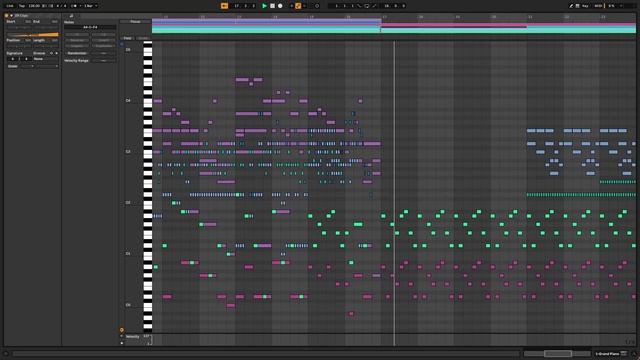Start playback with the green Play button

pyautogui.click(x=264, y=6)
